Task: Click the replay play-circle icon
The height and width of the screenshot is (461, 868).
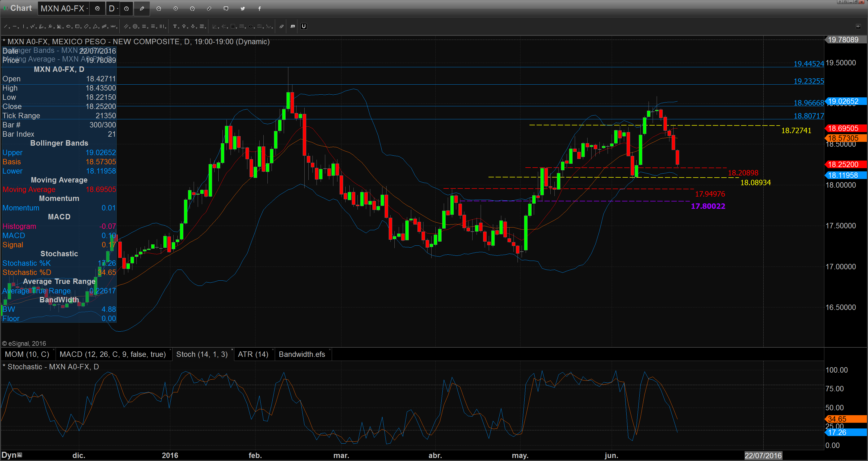Action: click(x=175, y=9)
